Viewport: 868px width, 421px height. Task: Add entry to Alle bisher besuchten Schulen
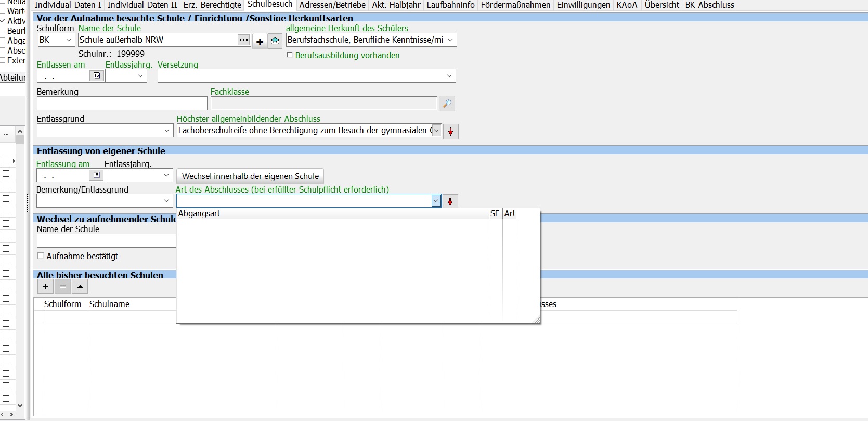click(45, 286)
